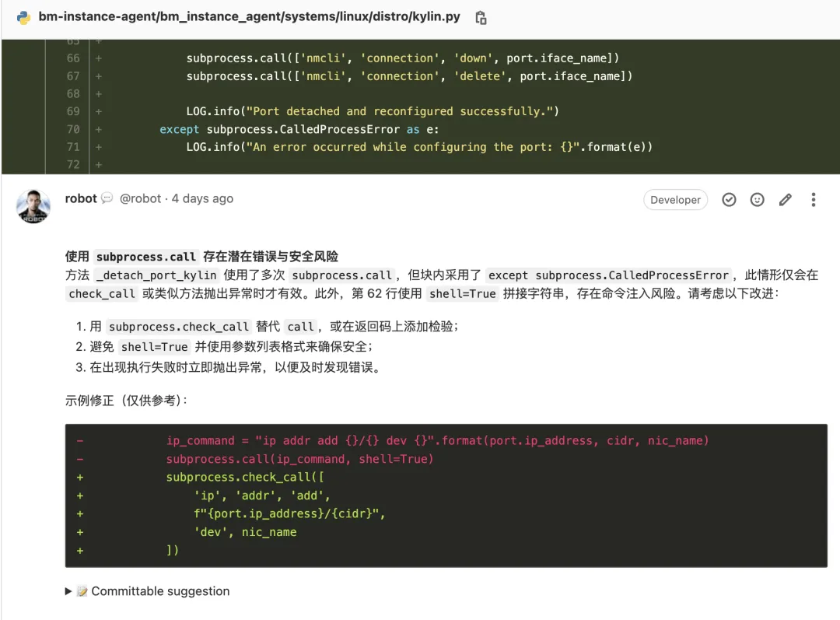Add an emoji reaction to robot's comment

757,200
